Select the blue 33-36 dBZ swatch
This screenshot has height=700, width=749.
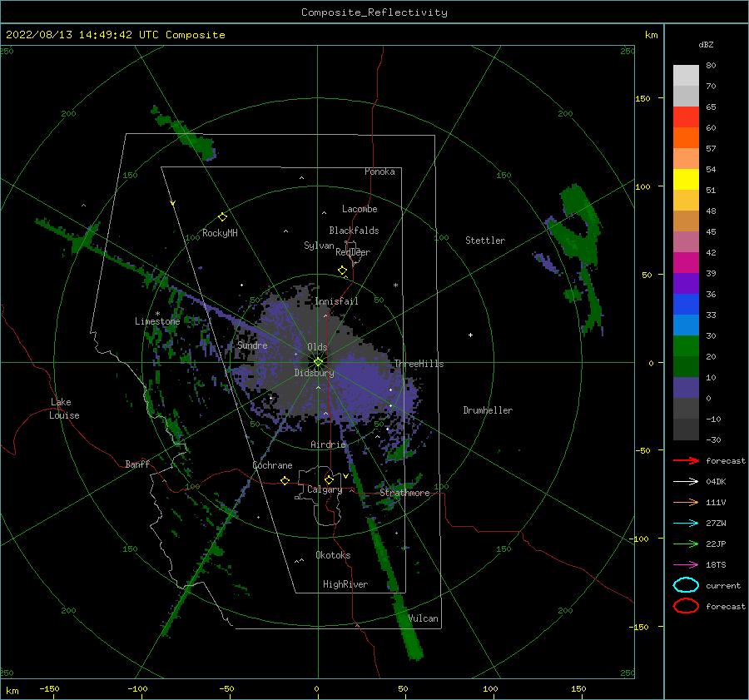[x=686, y=305]
